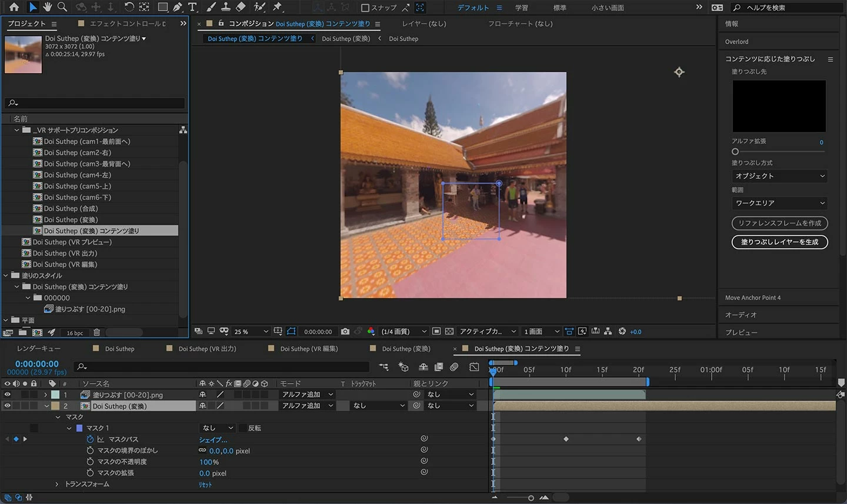
Task: Select the Hand tool in toolbar
Action: tap(47, 7)
